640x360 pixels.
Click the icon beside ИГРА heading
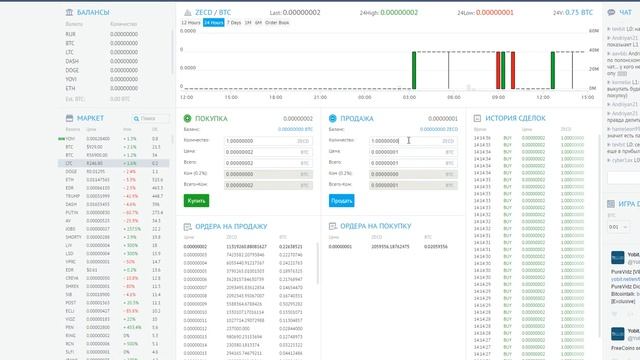click(611, 204)
